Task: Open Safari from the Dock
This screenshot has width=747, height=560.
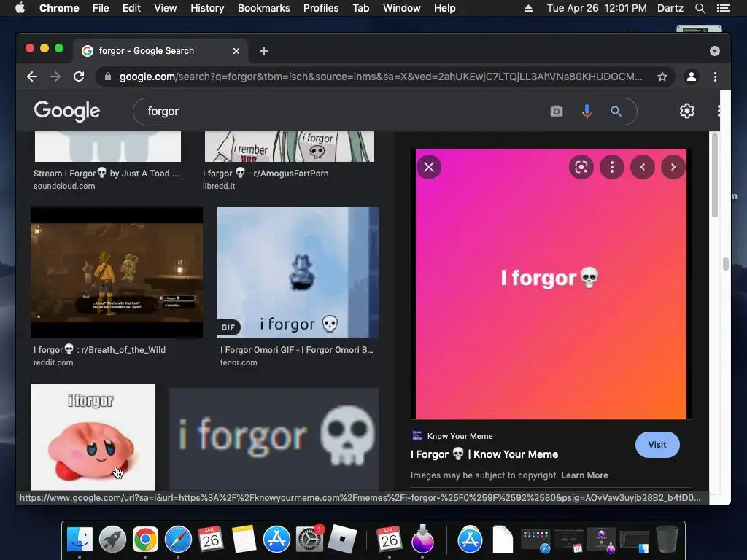Action: click(178, 540)
